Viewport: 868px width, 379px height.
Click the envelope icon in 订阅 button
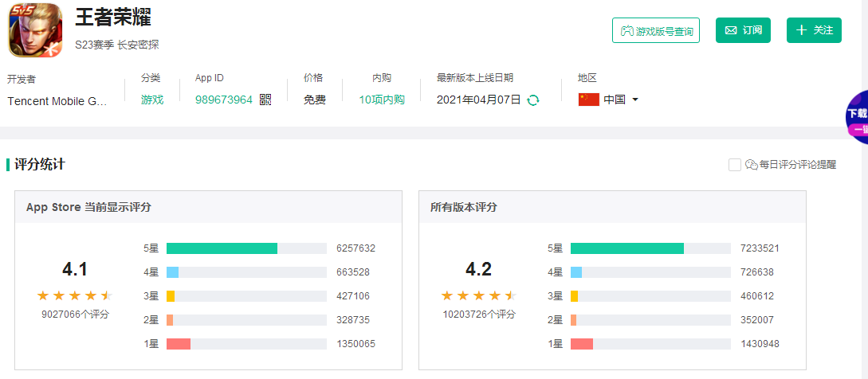click(730, 30)
